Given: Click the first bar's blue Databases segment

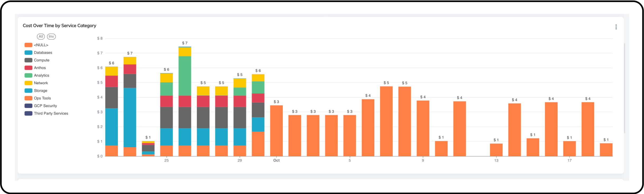Looking at the screenshot, I should (112, 127).
